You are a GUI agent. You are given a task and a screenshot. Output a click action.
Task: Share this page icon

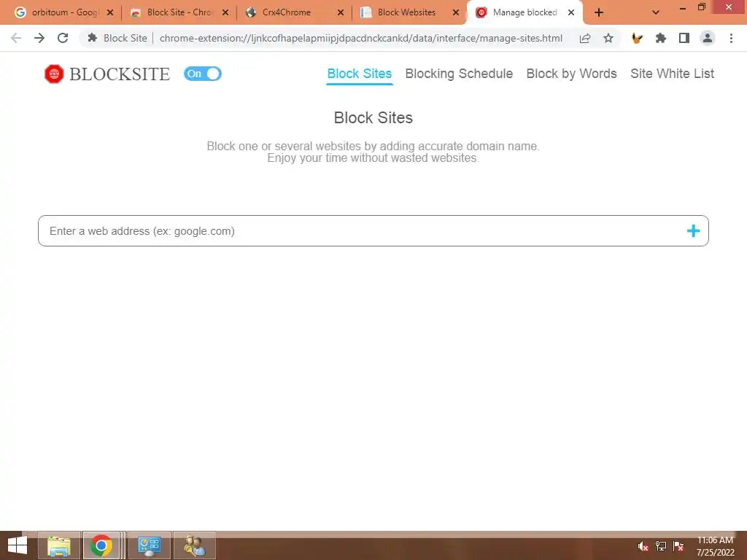pos(585,38)
